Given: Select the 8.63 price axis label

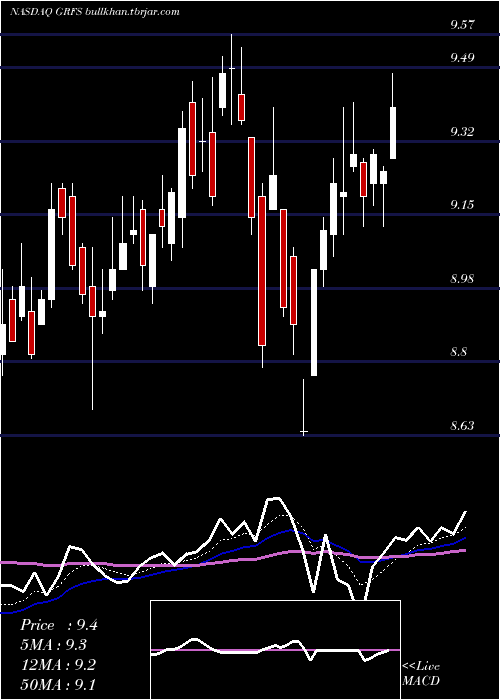Looking at the screenshot, I should tap(462, 426).
